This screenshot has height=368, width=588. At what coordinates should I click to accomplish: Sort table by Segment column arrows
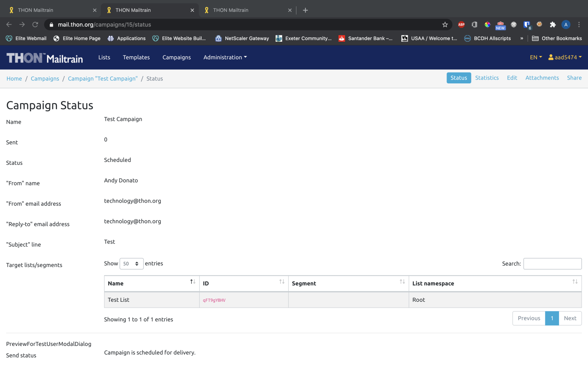(402, 282)
